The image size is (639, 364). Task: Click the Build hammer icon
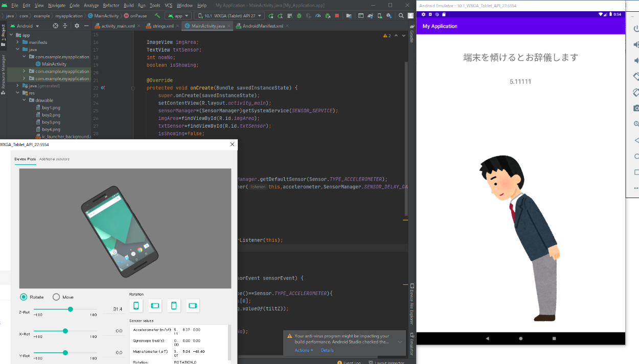[x=157, y=16]
